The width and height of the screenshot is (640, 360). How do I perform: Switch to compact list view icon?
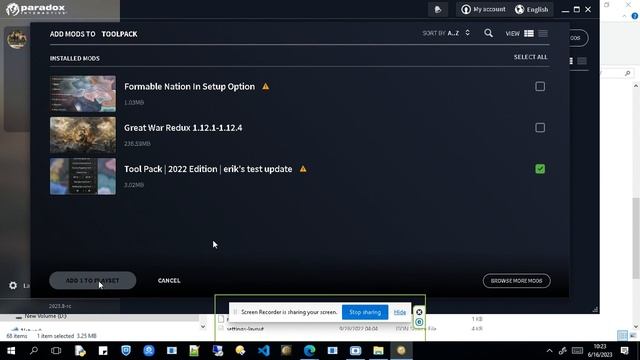543,33
